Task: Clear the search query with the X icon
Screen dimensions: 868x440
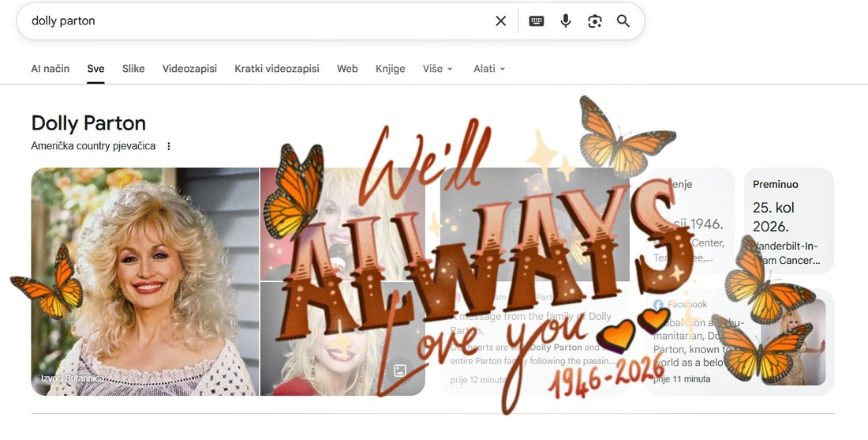Action: (500, 21)
